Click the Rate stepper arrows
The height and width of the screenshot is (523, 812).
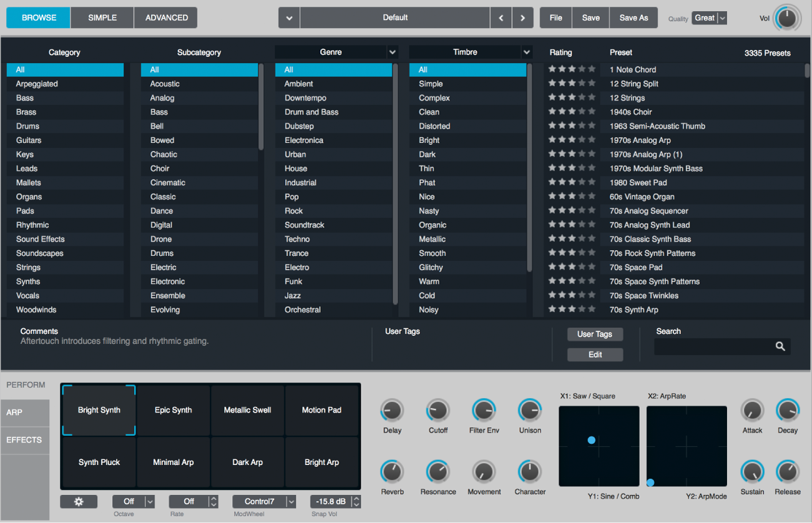click(x=213, y=501)
